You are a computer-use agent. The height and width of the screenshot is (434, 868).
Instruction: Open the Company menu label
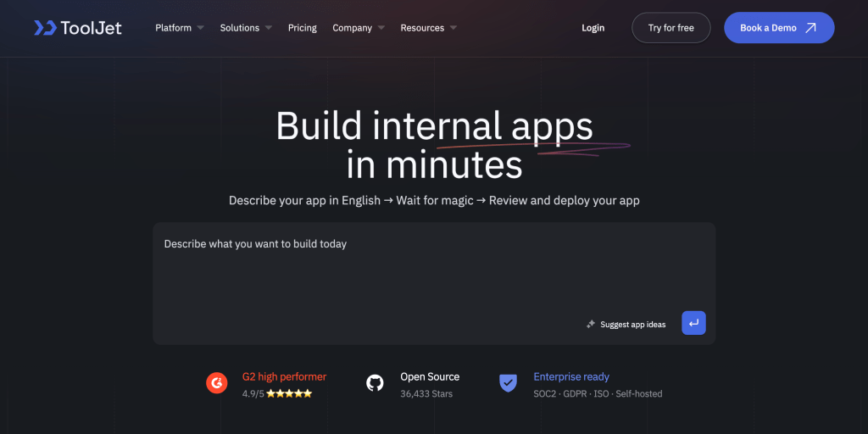point(352,28)
